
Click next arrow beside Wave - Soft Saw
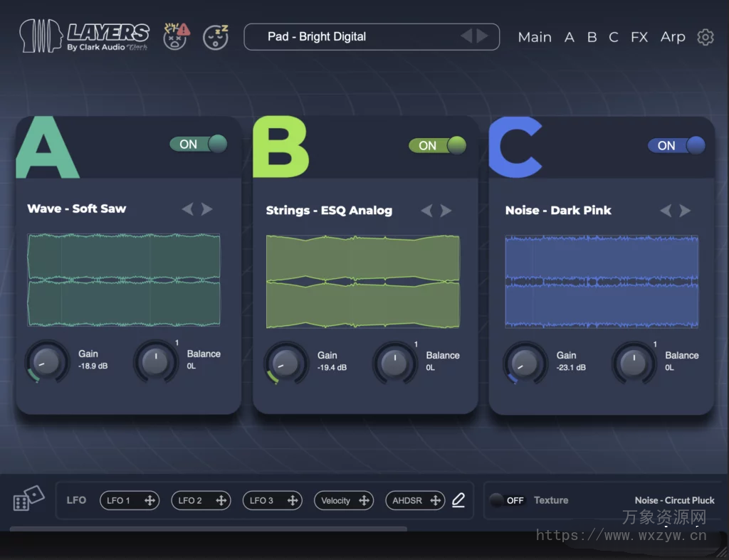[x=206, y=209]
